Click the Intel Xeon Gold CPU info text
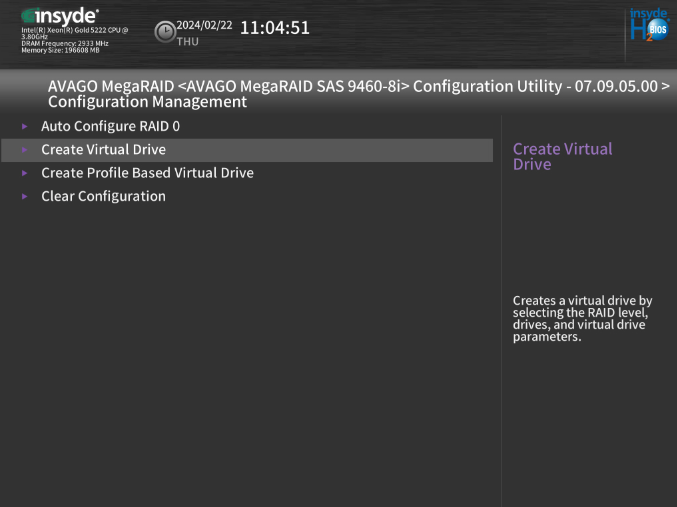 point(75,33)
